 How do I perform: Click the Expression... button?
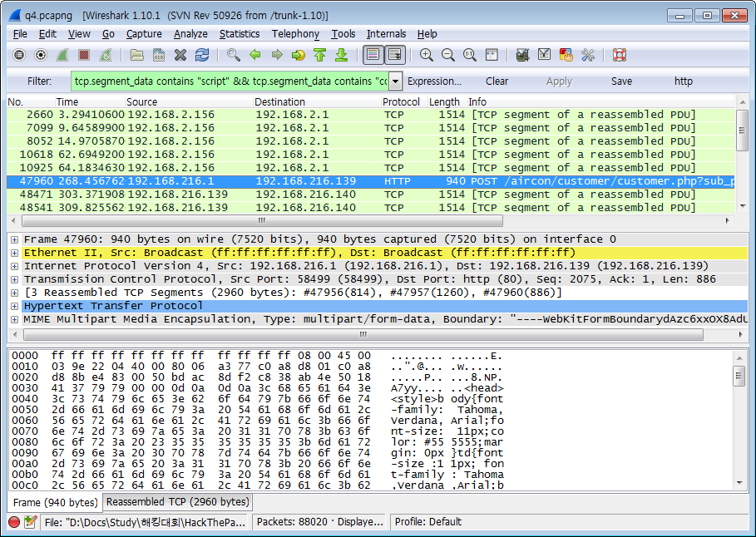[434, 81]
